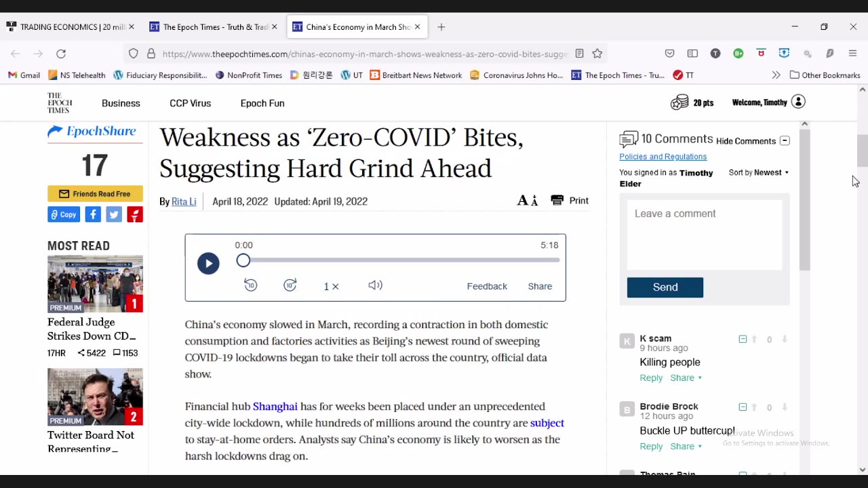868x488 pixels.
Task: Show site security padlock info
Action: (x=151, y=54)
